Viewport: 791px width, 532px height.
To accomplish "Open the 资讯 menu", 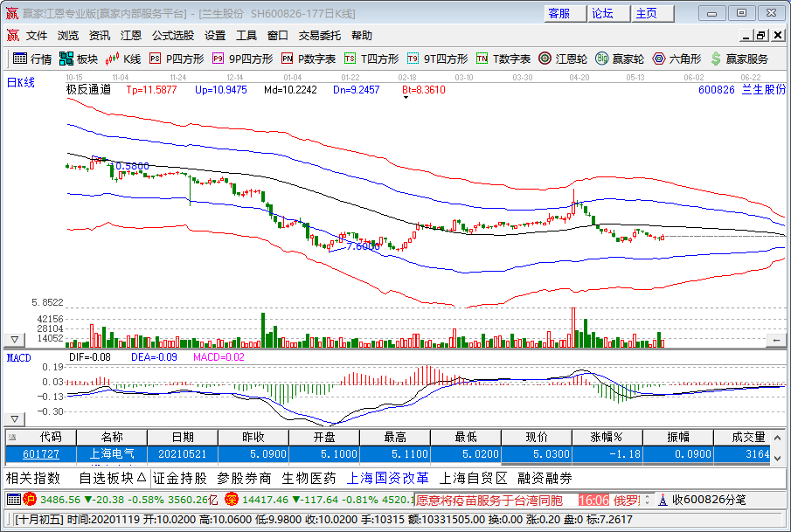I will 100,35.
